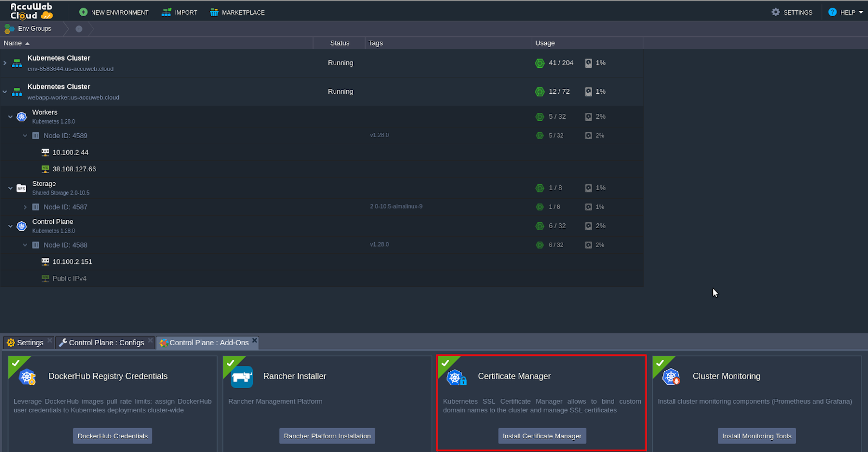Click the webapp-worker cluster environment icon

pyautogui.click(x=17, y=92)
